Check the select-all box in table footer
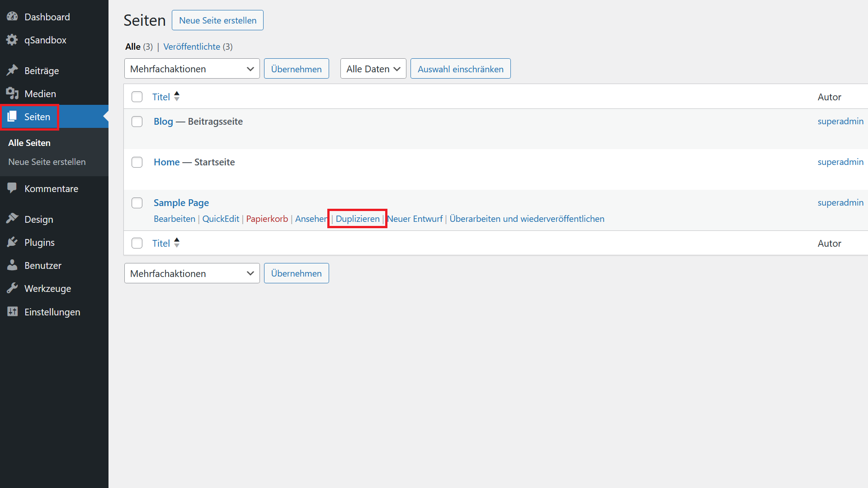 pos(137,243)
